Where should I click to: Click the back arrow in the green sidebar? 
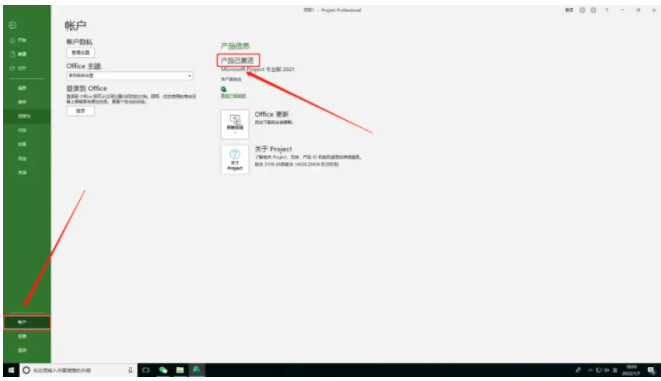(12, 25)
